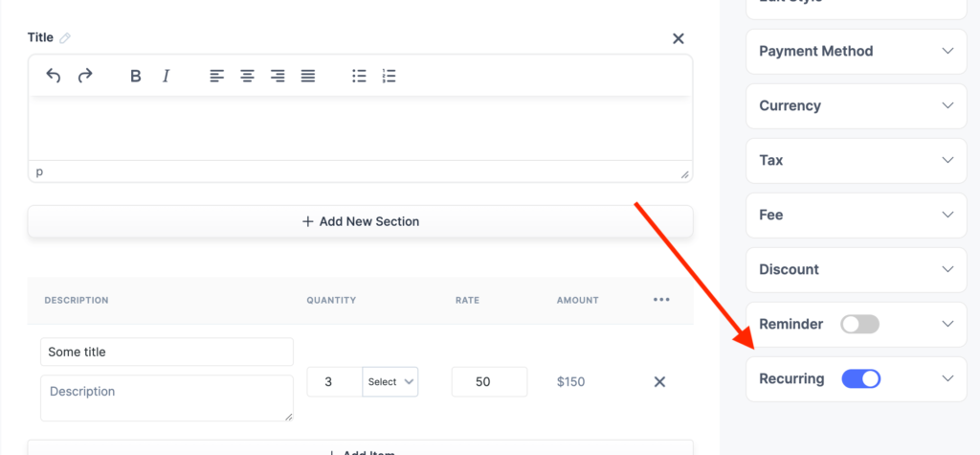Screen dimensions: 980x455
Task: Open the three-dots menu in table header
Action: pyautogui.click(x=661, y=300)
